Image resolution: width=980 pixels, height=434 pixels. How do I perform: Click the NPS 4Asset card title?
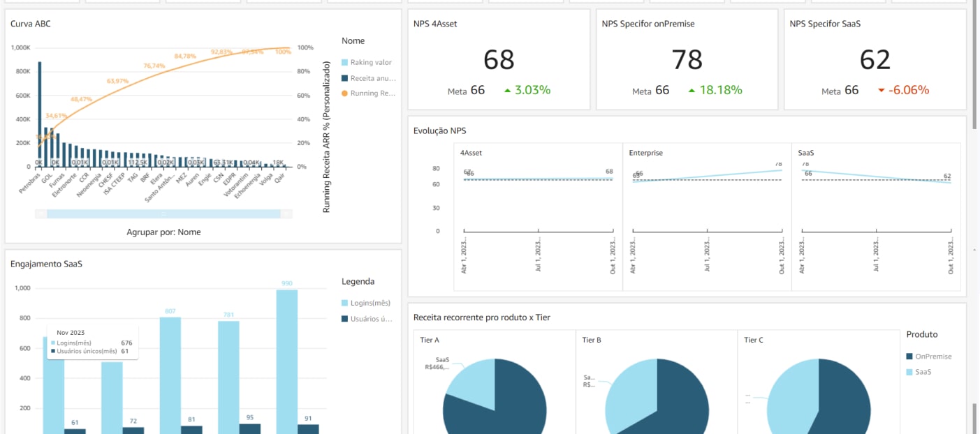[435, 24]
